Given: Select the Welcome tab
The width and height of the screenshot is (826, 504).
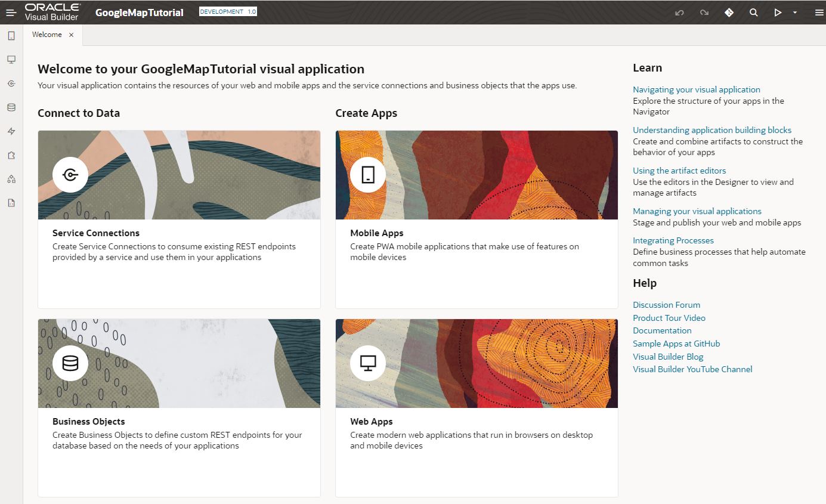Looking at the screenshot, I should [x=47, y=35].
